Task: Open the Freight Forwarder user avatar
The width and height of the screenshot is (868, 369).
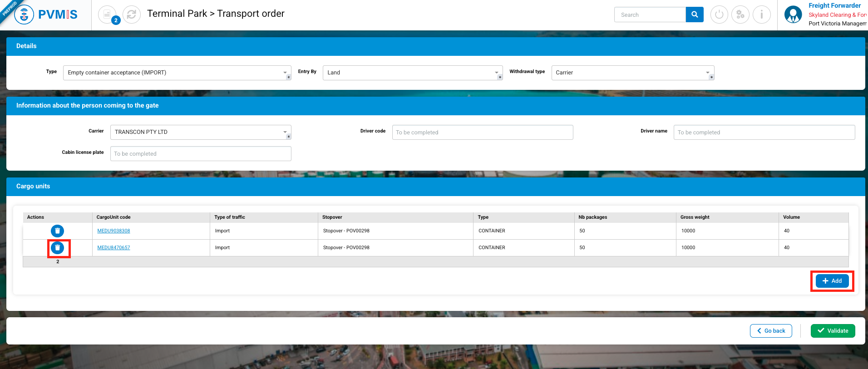Action: coord(793,15)
